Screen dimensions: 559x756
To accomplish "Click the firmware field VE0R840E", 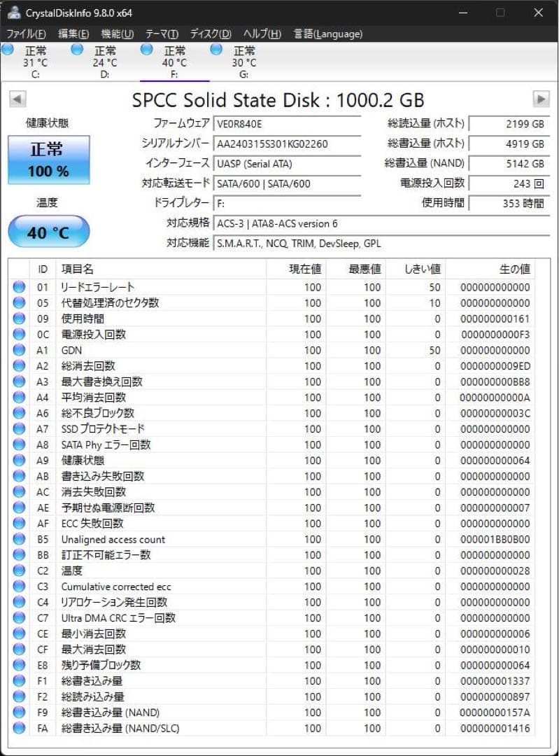I will pyautogui.click(x=287, y=124).
